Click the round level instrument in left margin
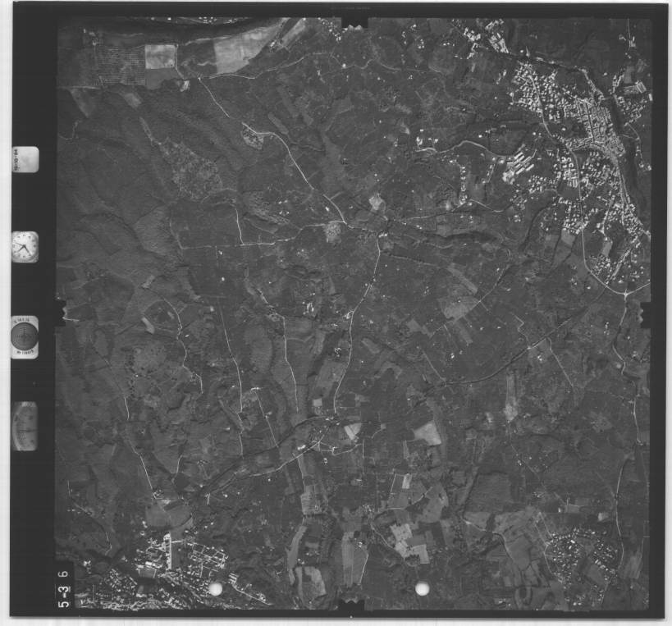This screenshot has height=626, width=672. (x=25, y=336)
